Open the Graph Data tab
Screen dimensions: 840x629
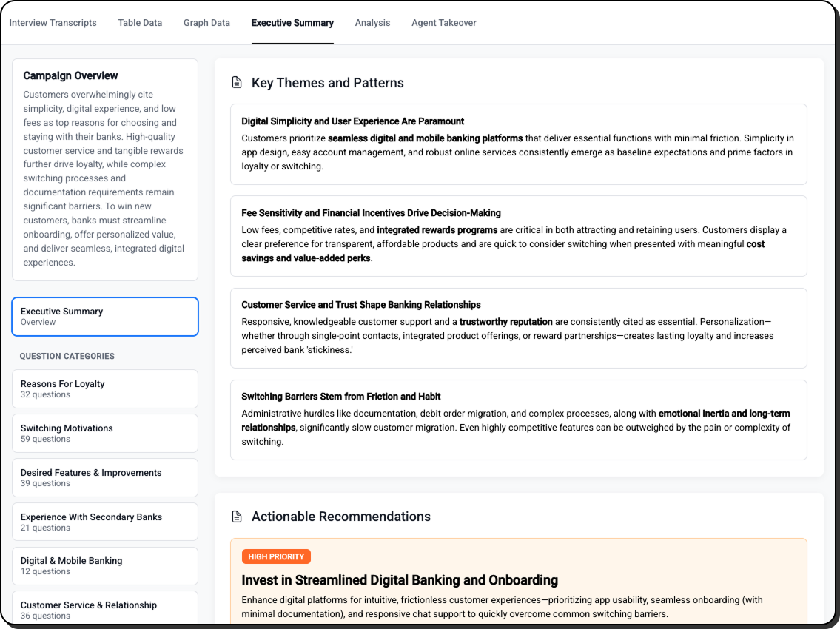pyautogui.click(x=206, y=23)
